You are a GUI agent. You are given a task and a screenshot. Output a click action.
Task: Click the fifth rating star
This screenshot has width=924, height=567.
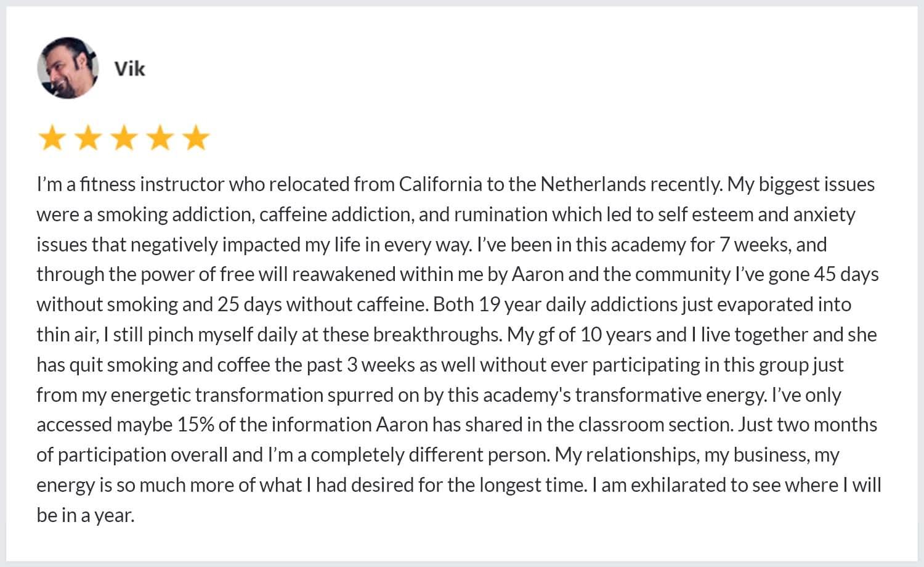(x=196, y=137)
